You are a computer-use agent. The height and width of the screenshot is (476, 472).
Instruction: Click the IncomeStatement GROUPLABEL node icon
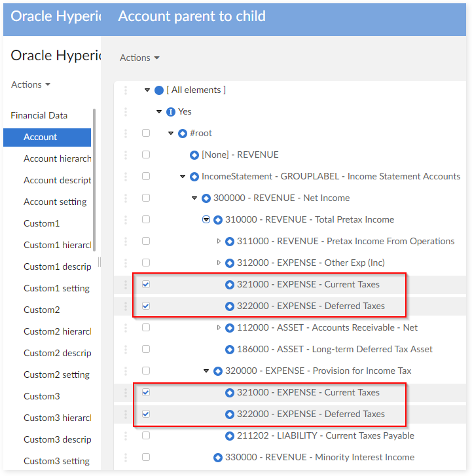click(x=194, y=177)
